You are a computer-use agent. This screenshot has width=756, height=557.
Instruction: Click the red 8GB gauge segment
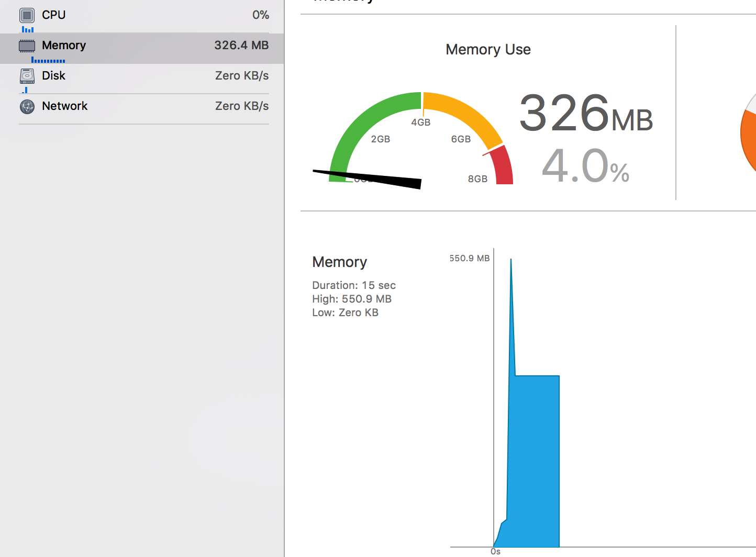[x=503, y=166]
